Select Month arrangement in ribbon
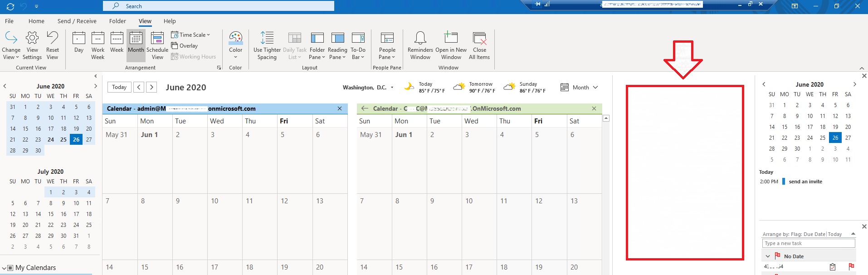Viewport: 868px width, 275px height. click(x=136, y=45)
